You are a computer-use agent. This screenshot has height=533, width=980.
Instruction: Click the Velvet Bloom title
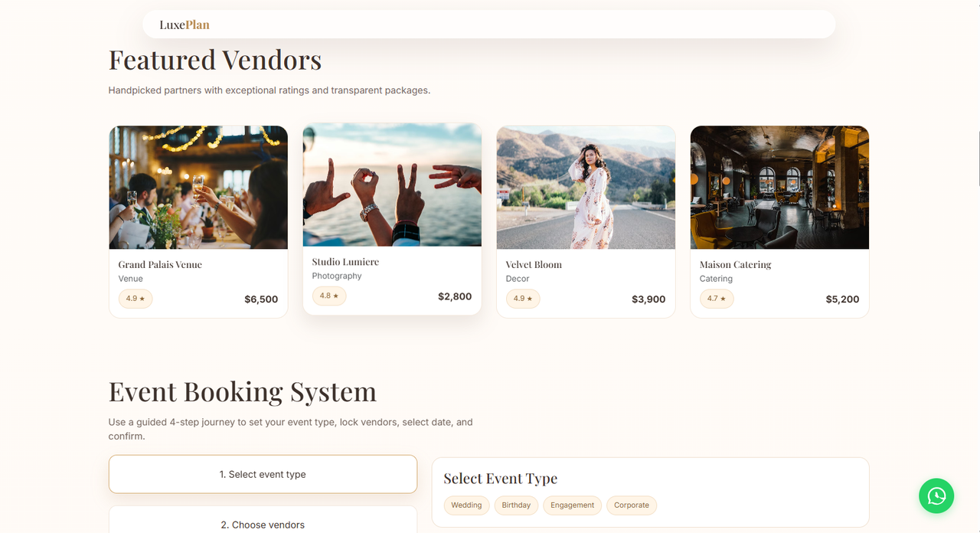click(534, 264)
